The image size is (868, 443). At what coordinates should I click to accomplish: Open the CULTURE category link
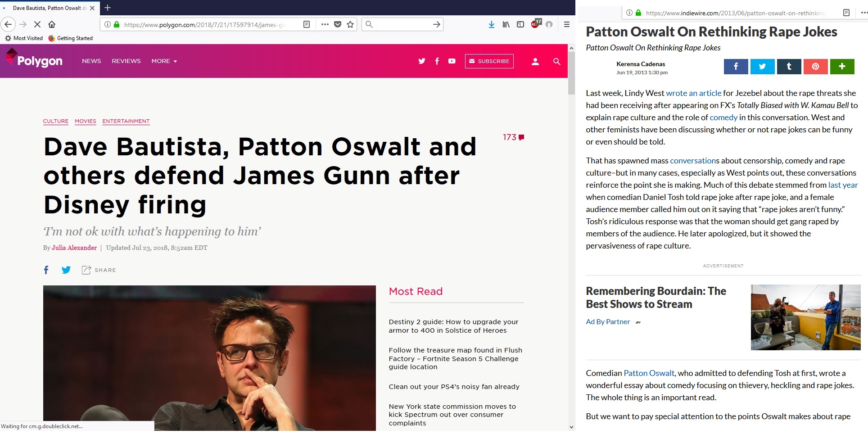[x=56, y=121]
